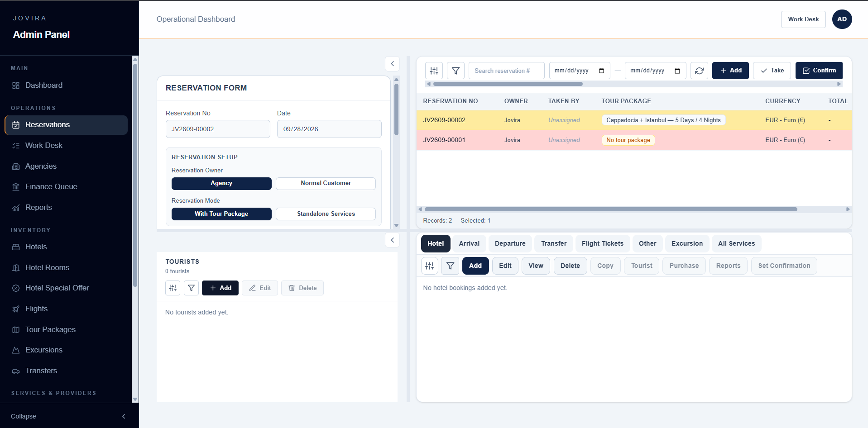Focus the Search reservation # field
The width and height of the screenshot is (868, 428).
tap(507, 71)
